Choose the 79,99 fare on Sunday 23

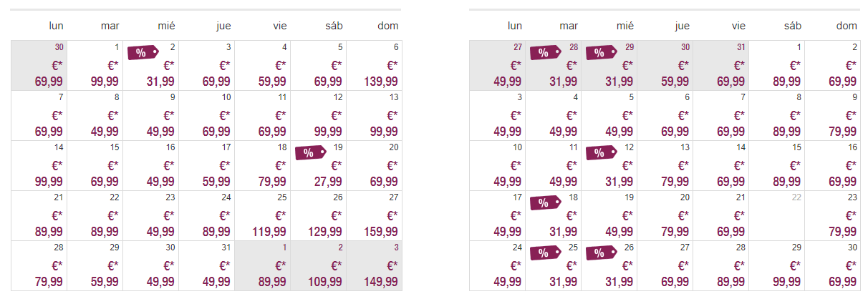842,232
